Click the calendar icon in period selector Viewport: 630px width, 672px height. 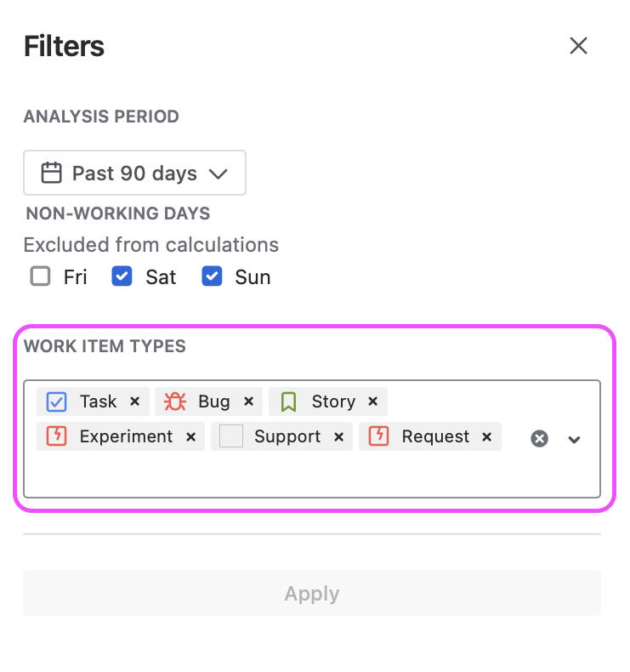[x=51, y=173]
